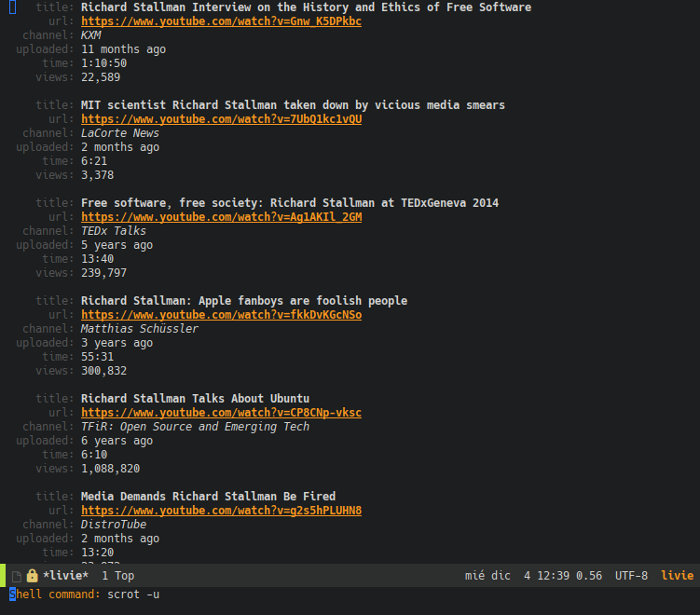Open the TEDxGeneva 2014 video URL

pos(222,217)
